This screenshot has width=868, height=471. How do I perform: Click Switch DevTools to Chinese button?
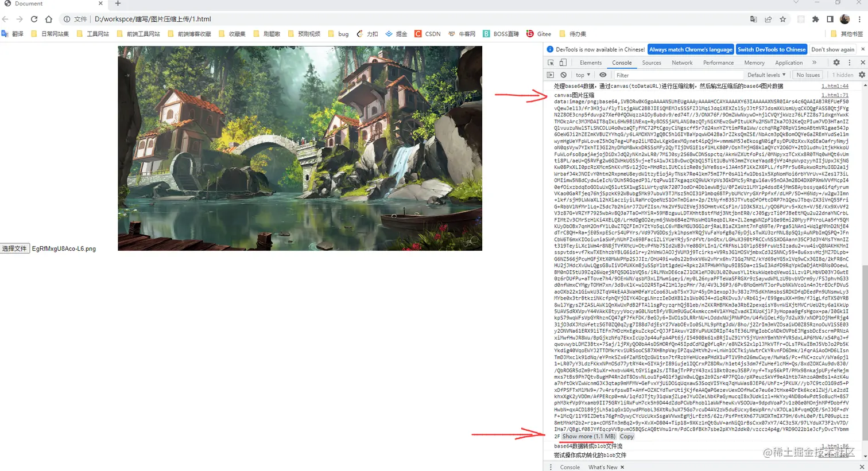click(x=771, y=49)
